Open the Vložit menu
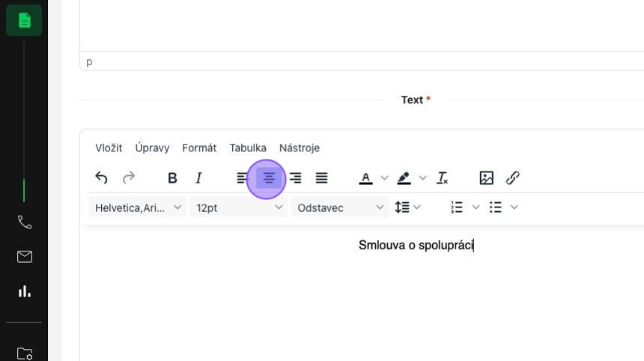644x361 pixels. point(109,148)
